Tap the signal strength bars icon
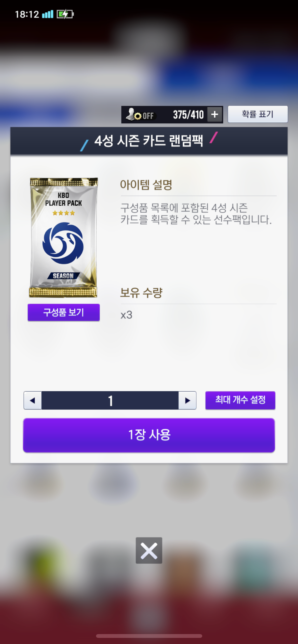This screenshot has width=298, height=644. (48, 14)
